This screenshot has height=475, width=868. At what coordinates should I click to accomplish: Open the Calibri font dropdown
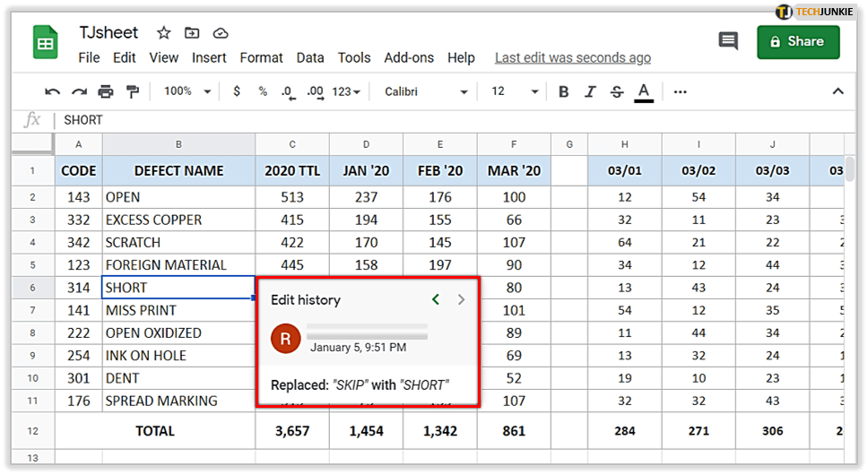point(426,91)
